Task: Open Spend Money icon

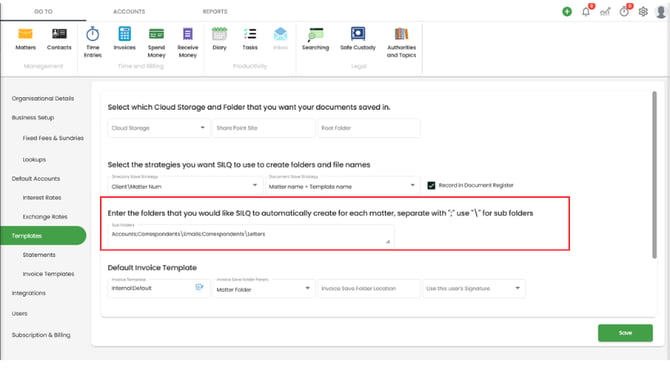Action: pyautogui.click(x=156, y=34)
